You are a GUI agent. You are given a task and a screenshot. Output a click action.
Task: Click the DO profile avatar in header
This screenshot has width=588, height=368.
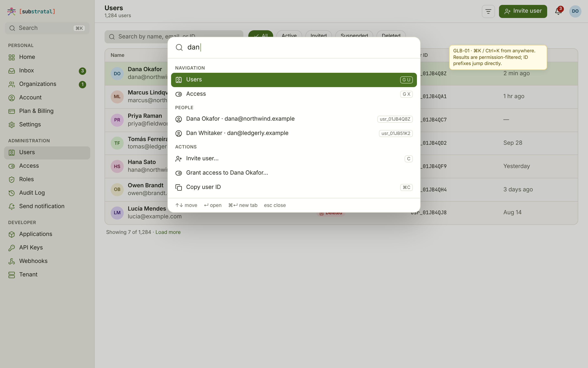tap(575, 11)
